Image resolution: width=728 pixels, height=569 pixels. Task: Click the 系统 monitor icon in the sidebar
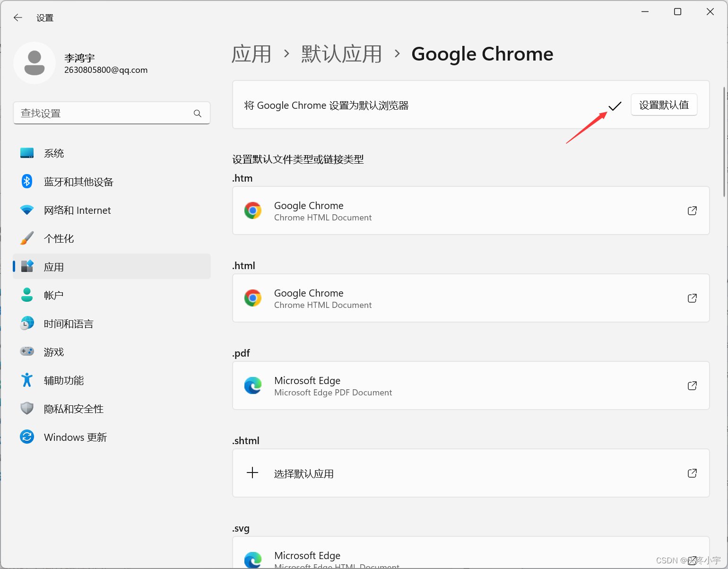pos(27,153)
